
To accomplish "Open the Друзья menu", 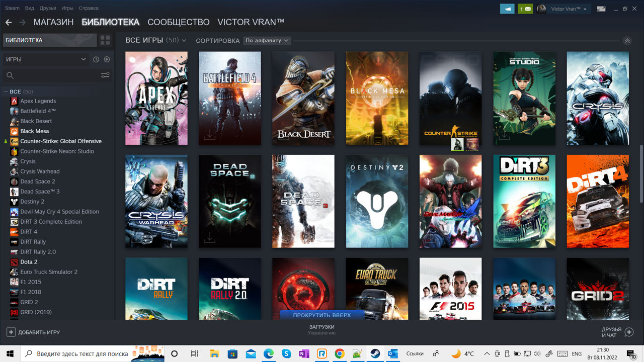I will (x=48, y=9).
